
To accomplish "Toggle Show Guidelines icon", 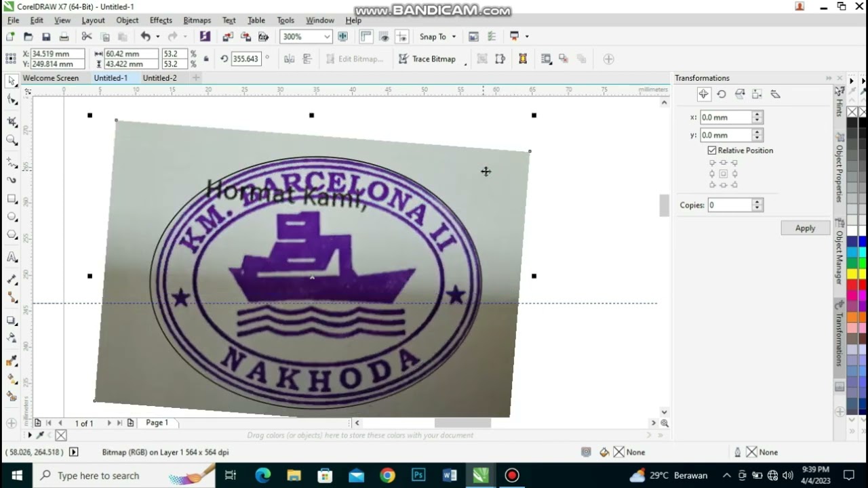I will [x=401, y=37].
